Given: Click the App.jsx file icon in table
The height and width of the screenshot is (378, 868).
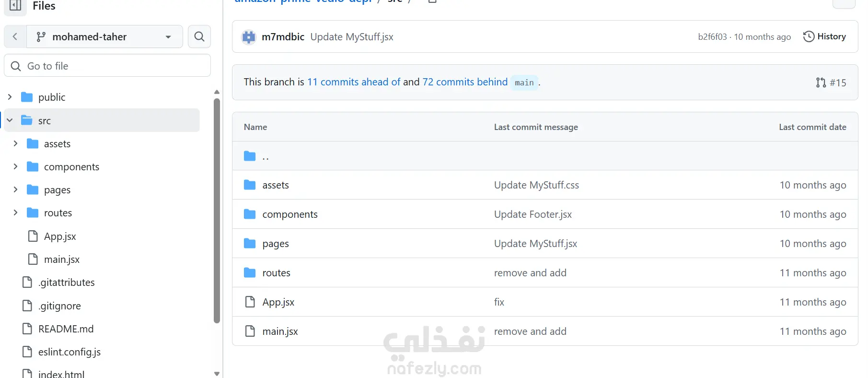Looking at the screenshot, I should (250, 302).
